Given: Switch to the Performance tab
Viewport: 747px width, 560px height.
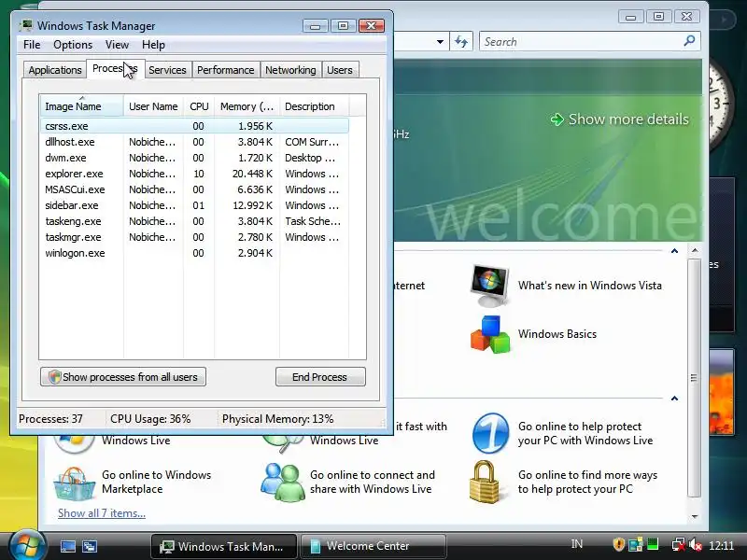Looking at the screenshot, I should [x=225, y=70].
